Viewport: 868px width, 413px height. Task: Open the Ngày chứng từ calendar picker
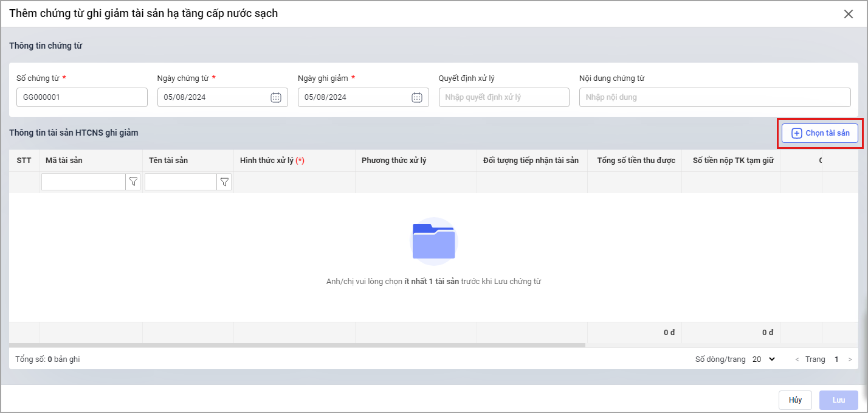click(275, 97)
